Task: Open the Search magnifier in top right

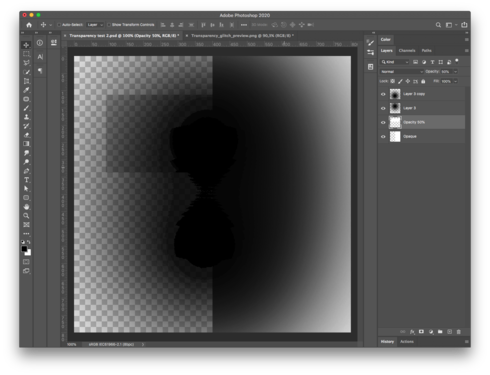Action: [438, 25]
